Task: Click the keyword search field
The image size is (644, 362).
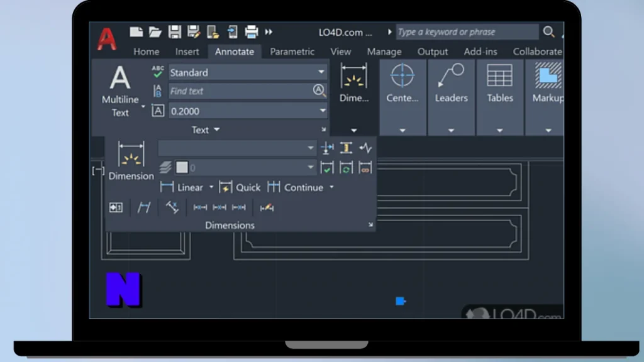Action: [x=467, y=31]
